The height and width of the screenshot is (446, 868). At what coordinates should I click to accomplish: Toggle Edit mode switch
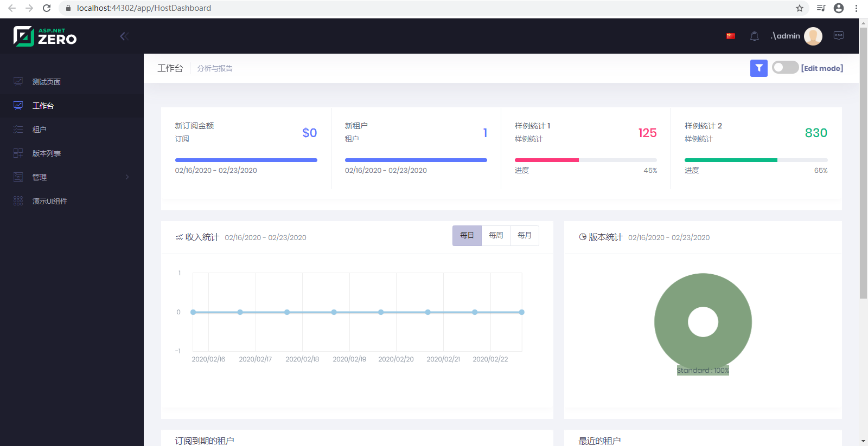(785, 67)
